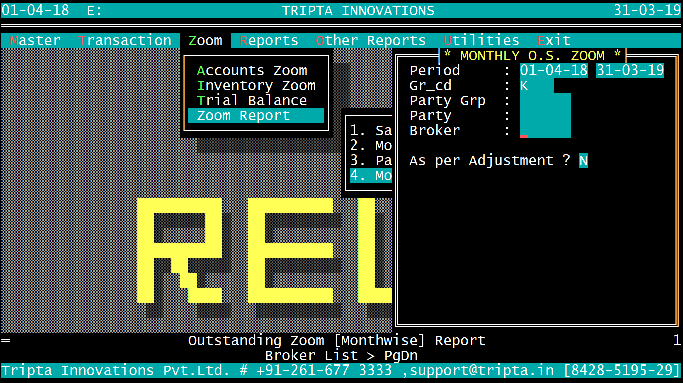Click the Party Grp input field
The image size is (683, 383).
coord(545,100)
